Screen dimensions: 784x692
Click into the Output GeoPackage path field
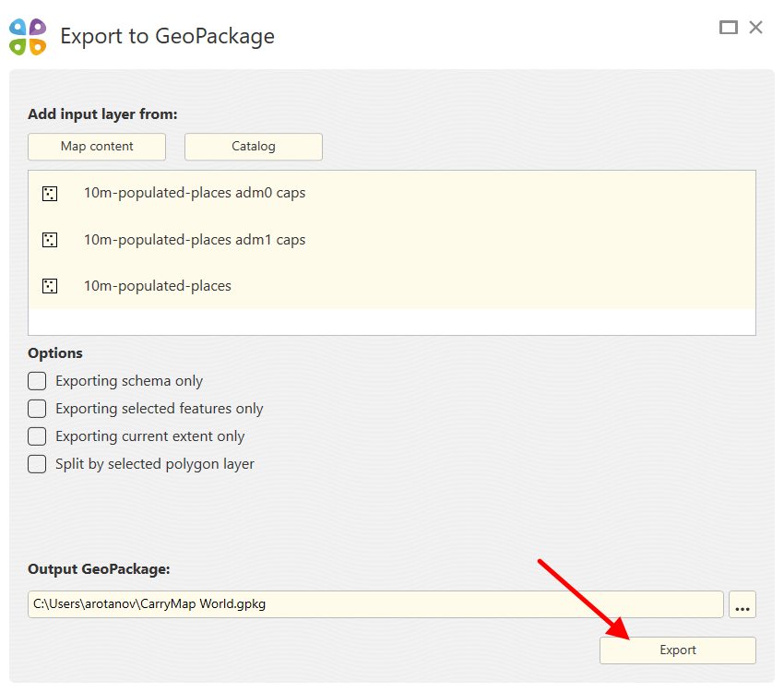[375, 604]
